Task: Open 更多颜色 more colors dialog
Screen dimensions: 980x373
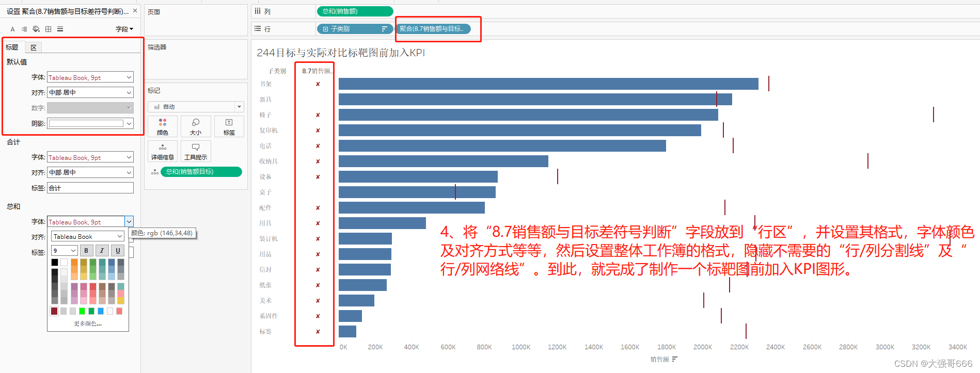Action: tap(88, 323)
